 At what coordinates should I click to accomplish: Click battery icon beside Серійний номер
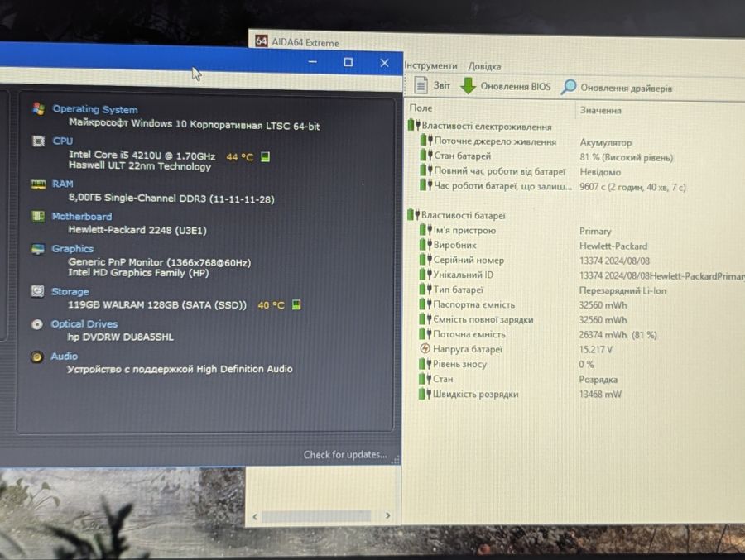pyautogui.click(x=425, y=260)
